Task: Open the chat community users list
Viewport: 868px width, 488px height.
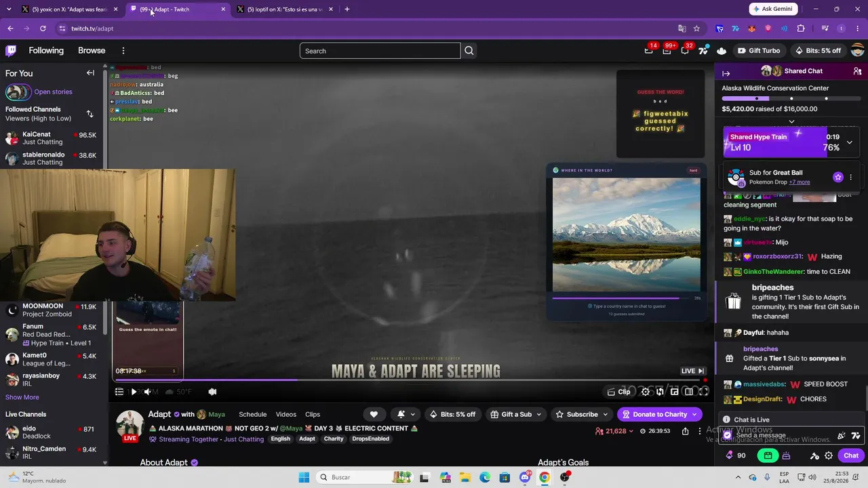Action: coord(857,71)
